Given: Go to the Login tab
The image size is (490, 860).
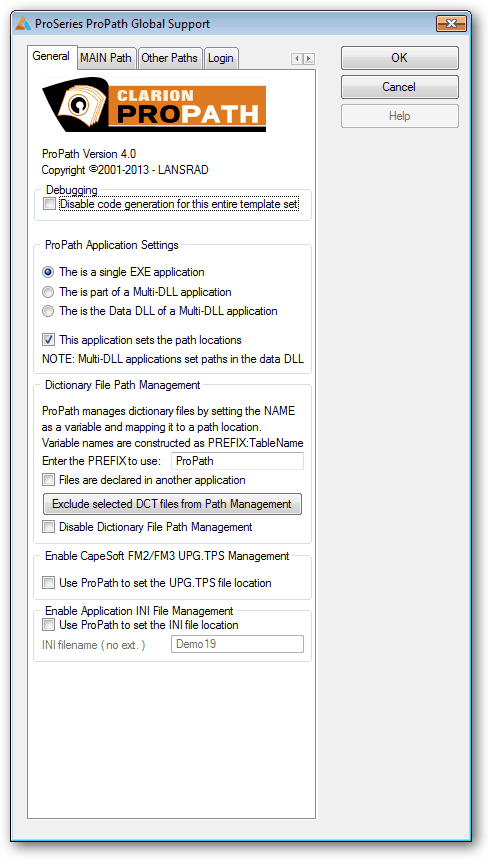Looking at the screenshot, I should click(x=221, y=58).
